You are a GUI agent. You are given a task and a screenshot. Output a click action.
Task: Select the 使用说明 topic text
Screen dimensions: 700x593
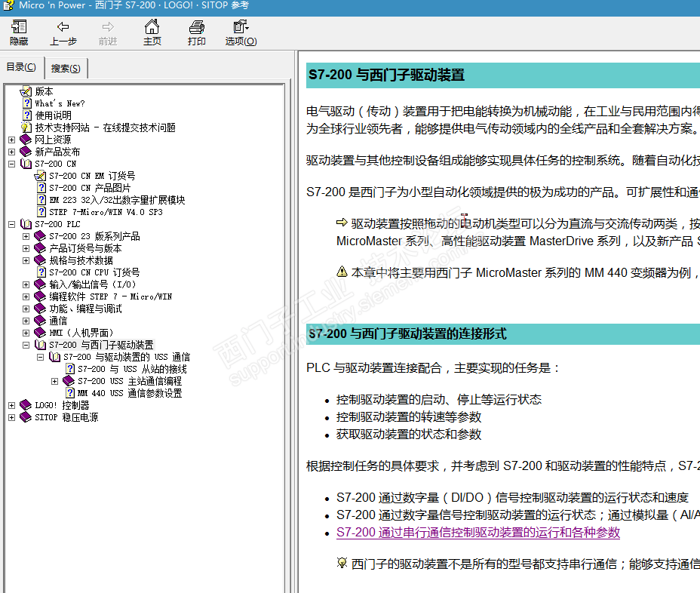click(x=53, y=115)
